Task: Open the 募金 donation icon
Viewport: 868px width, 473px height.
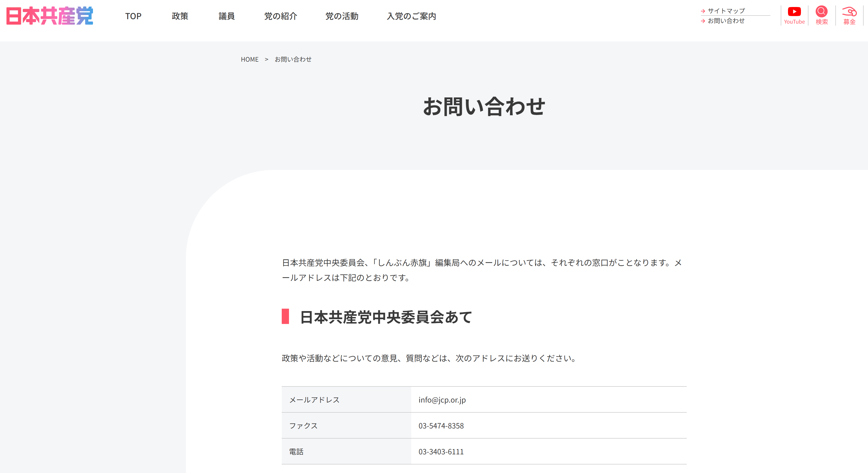Action: click(x=849, y=16)
